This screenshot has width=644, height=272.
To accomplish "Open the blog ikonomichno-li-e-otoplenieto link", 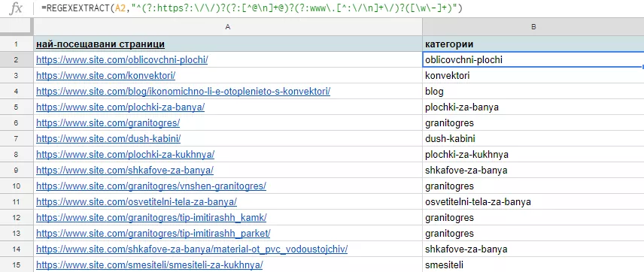I will (183, 92).
